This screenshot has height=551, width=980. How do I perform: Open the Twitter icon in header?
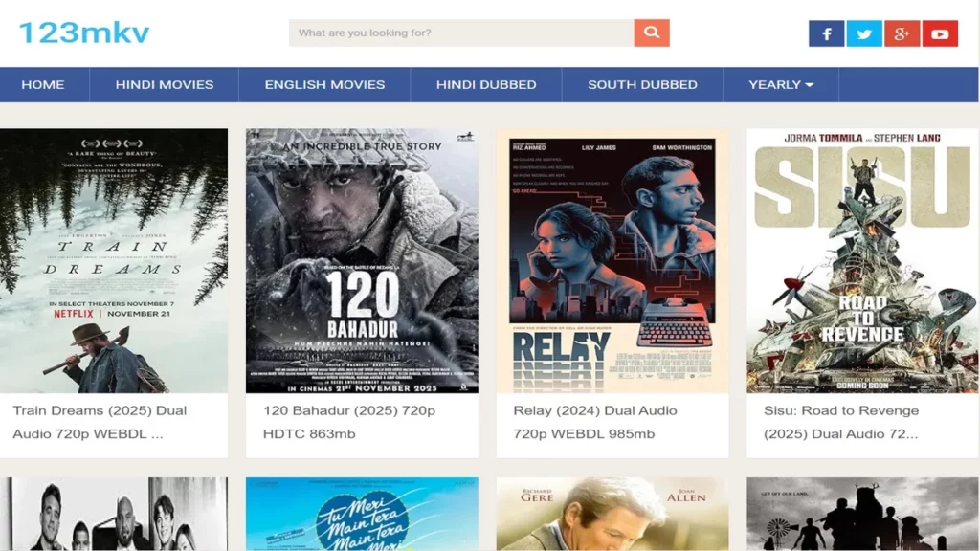click(x=864, y=33)
